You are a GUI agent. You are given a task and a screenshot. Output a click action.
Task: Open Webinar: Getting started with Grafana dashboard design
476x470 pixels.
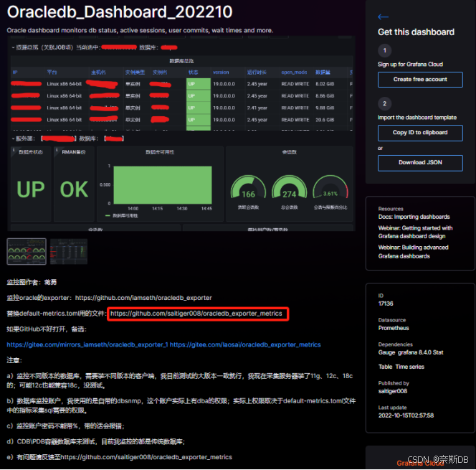coord(415,232)
